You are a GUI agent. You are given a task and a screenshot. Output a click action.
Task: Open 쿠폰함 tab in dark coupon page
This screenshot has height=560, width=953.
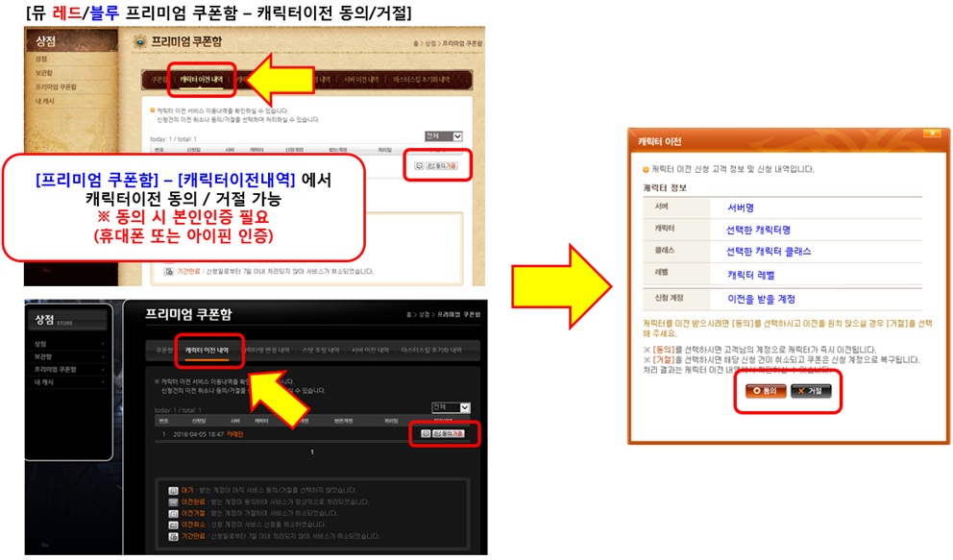(x=164, y=351)
